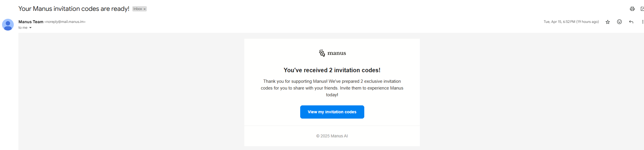The image size is (644, 150).
Task: Open the three-dot More options menu
Action: pyautogui.click(x=643, y=22)
